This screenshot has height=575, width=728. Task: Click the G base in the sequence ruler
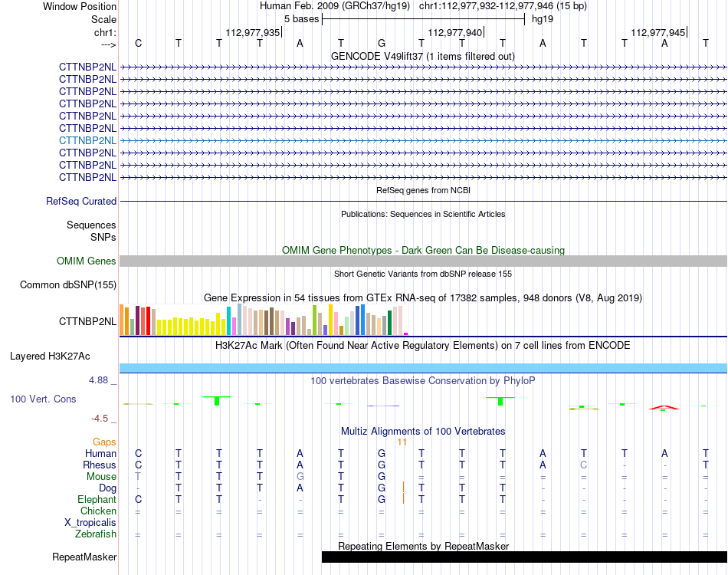pos(381,43)
